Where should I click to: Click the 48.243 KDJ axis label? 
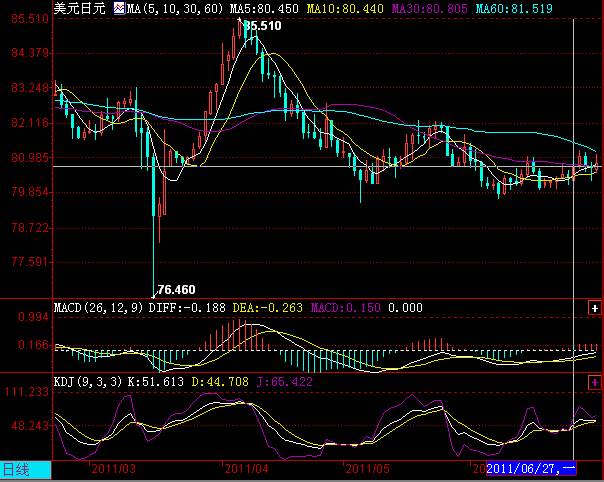coord(30,426)
